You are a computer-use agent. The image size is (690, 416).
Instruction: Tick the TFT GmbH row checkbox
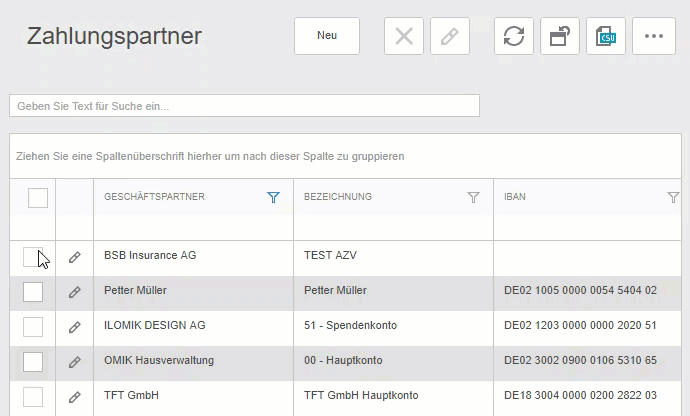click(x=33, y=397)
